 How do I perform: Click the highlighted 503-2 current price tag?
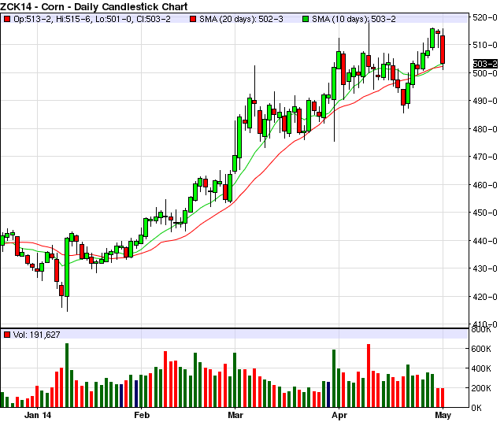click(485, 64)
